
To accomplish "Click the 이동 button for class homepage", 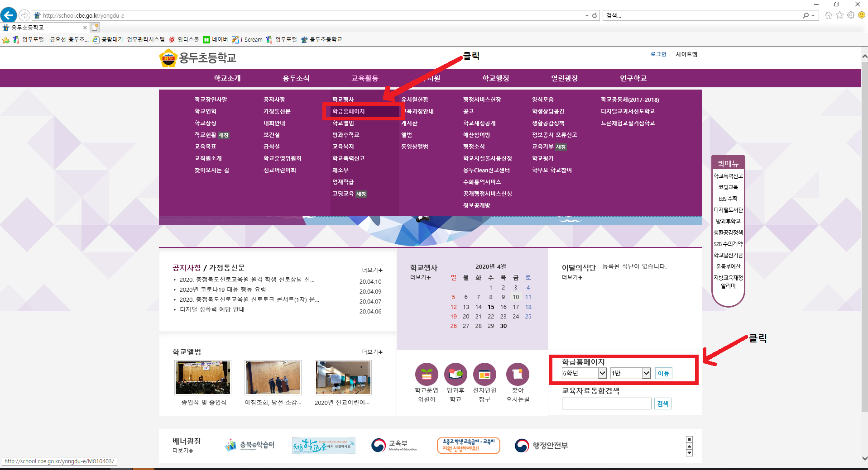I will pos(663,373).
